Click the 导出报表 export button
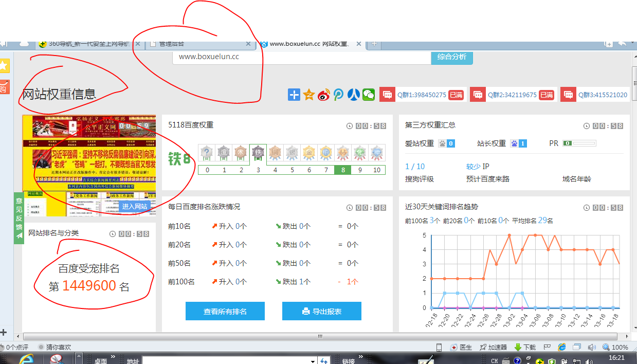This screenshot has width=637, height=364. click(x=321, y=311)
